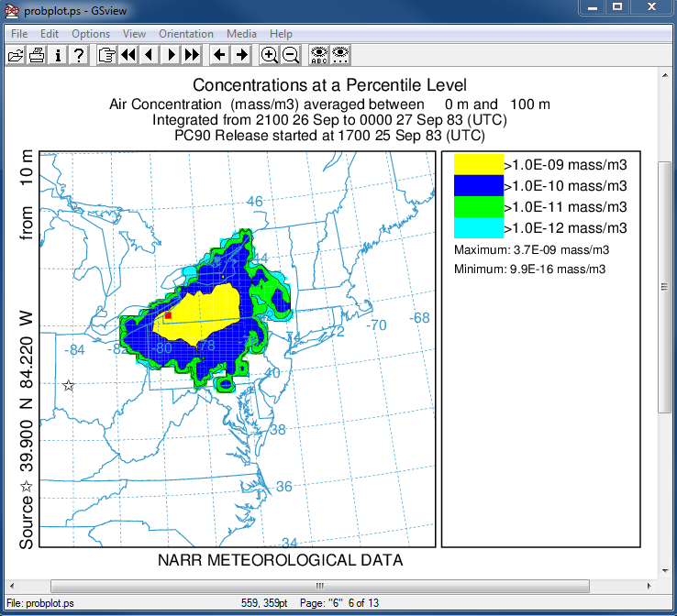677x616 pixels.
Task: Go to the previous page arrow
Action: pos(150,55)
